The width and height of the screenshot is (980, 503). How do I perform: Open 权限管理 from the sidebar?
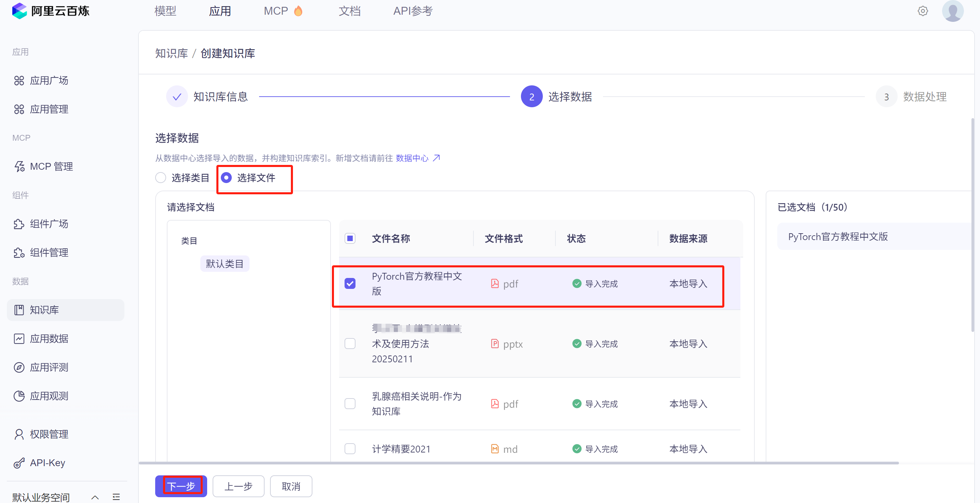pos(49,434)
